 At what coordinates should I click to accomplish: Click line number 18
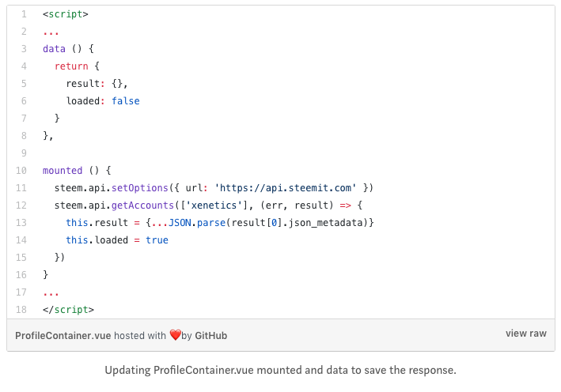pyautogui.click(x=21, y=309)
